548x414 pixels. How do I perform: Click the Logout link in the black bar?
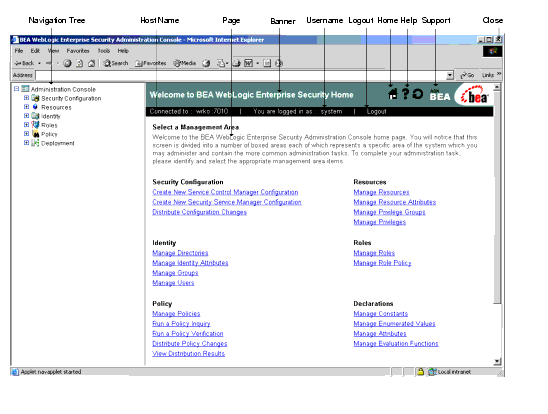point(376,111)
